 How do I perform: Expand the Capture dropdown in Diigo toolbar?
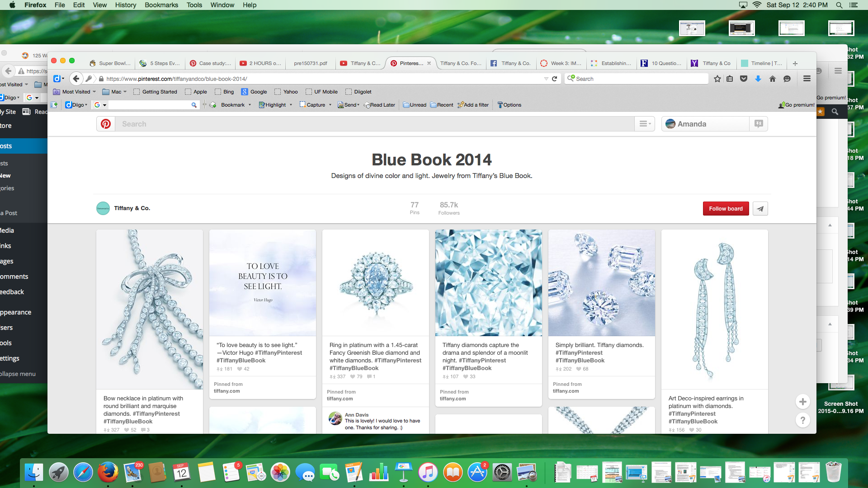point(330,105)
